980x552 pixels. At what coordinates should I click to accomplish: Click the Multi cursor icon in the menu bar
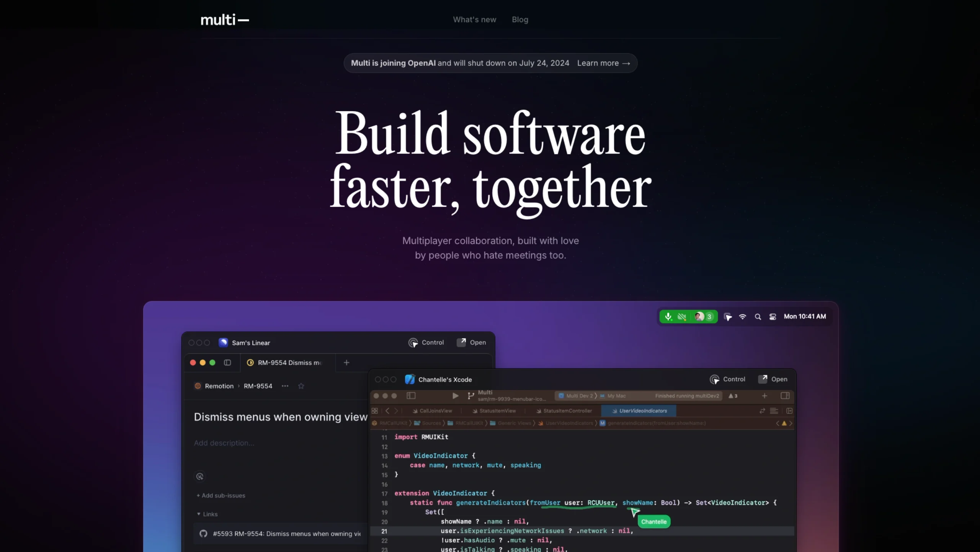(728, 317)
